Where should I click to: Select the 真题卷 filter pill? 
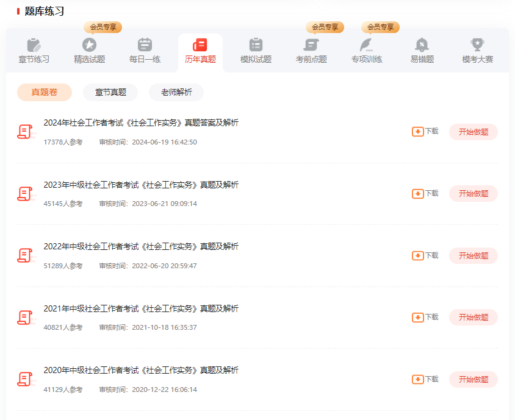click(x=45, y=92)
